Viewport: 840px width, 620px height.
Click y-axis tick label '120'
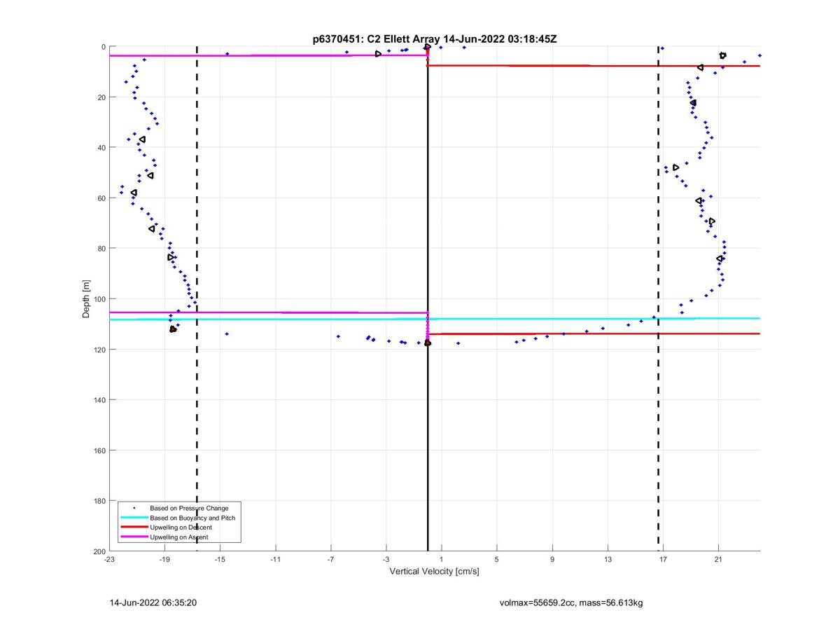coord(99,350)
